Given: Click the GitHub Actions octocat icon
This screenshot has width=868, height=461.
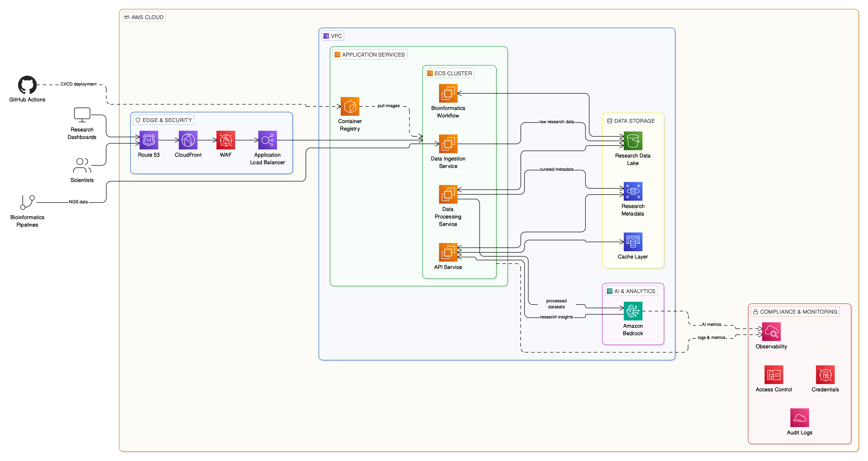Looking at the screenshot, I should (27, 85).
